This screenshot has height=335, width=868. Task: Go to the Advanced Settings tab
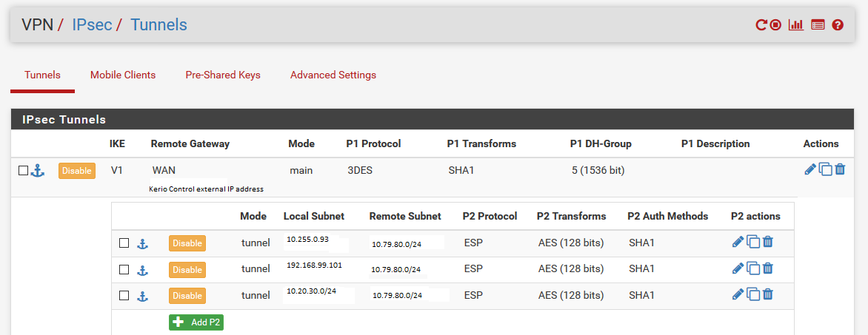(333, 75)
